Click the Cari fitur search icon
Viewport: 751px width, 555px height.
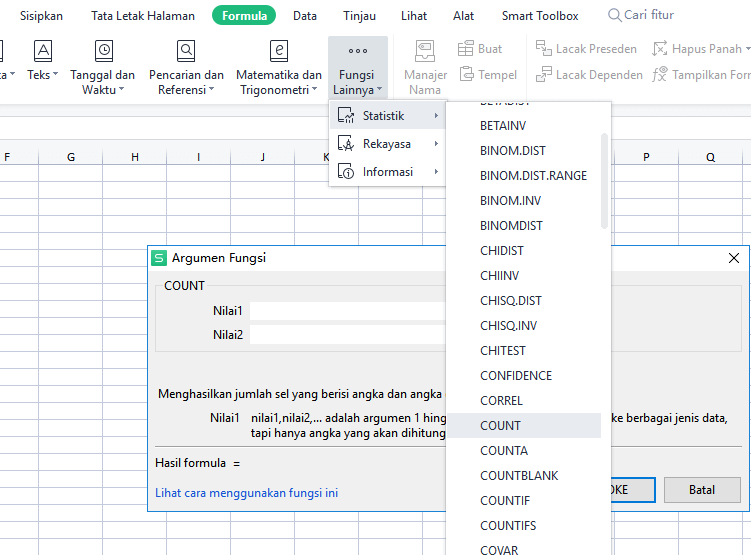(x=615, y=16)
